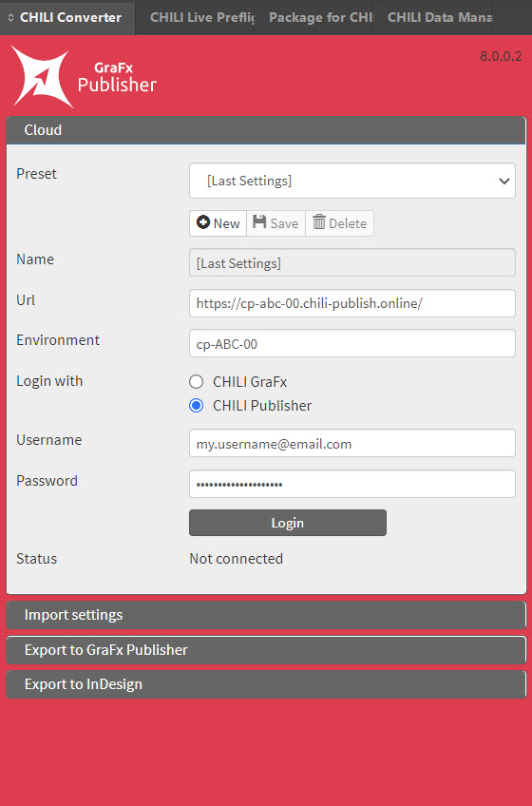Collapse the Cloud section header
Image resolution: width=532 pixels, height=806 pixels.
pyautogui.click(x=266, y=130)
